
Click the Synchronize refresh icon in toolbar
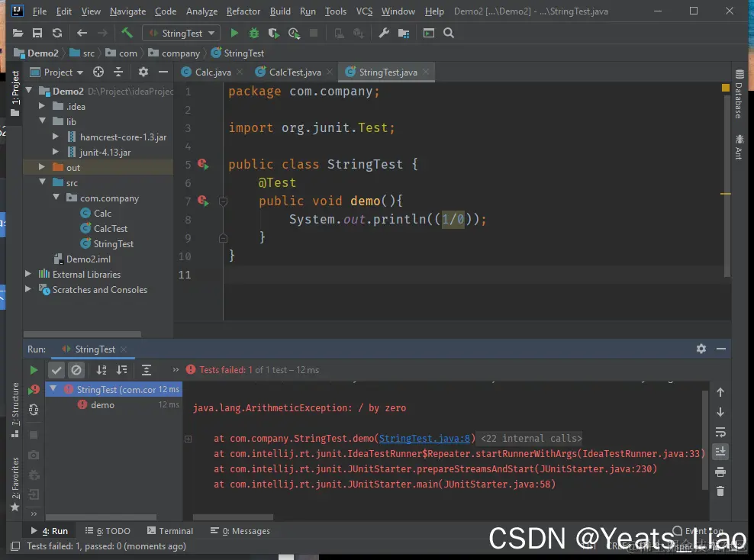pos(56,33)
